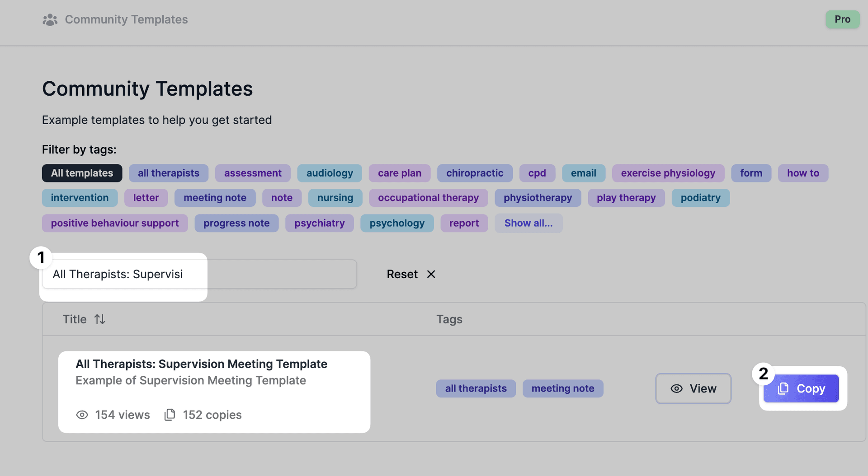Expand the tag list with Show all
The width and height of the screenshot is (868, 476).
[528, 223]
